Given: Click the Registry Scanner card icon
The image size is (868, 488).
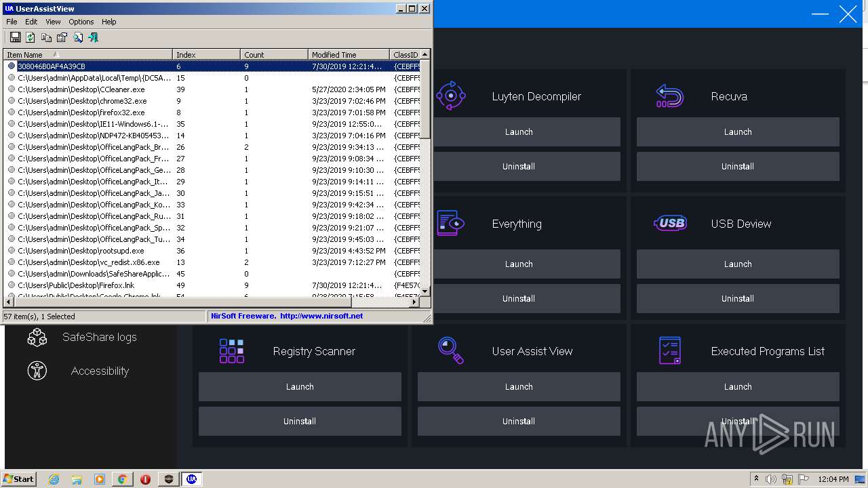Looking at the screenshot, I should point(232,350).
